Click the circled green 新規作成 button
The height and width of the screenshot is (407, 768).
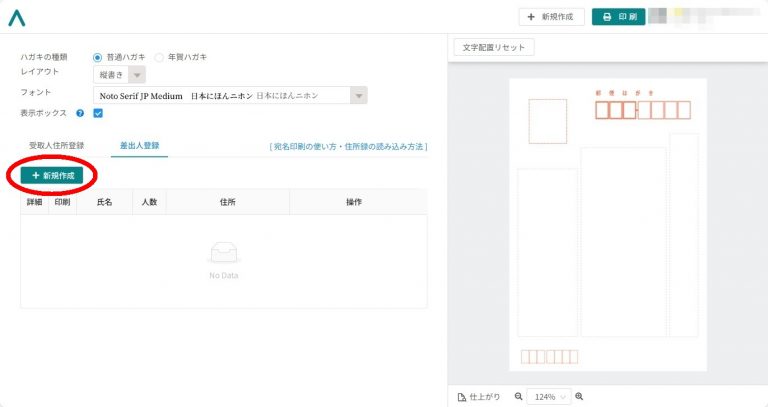(x=52, y=175)
